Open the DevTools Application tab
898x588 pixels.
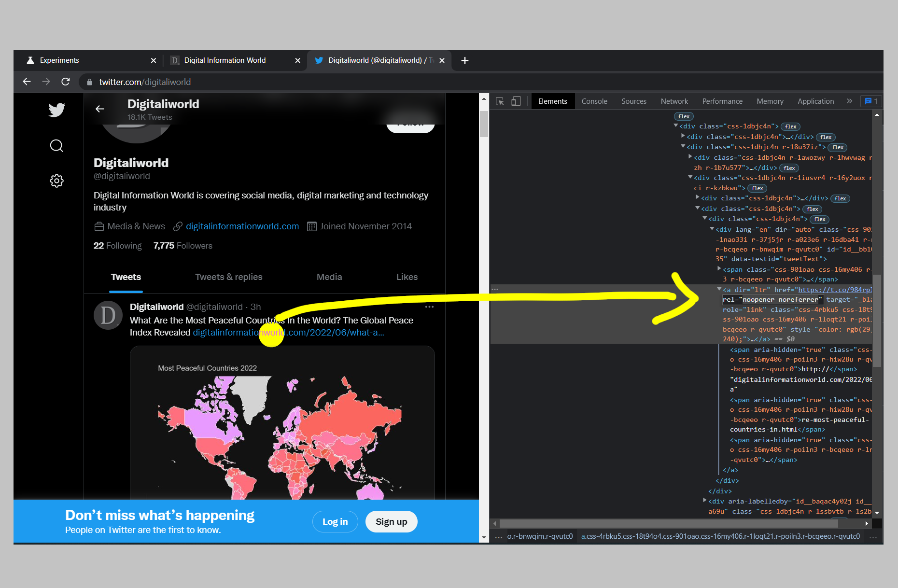816,101
